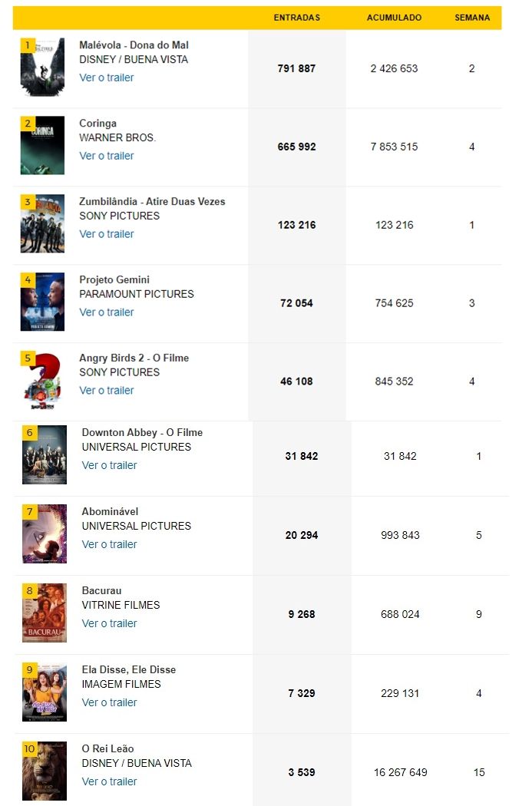Sort by the ENTRADAS column header
Viewport: 532px width, 806px height.
pyautogui.click(x=296, y=18)
